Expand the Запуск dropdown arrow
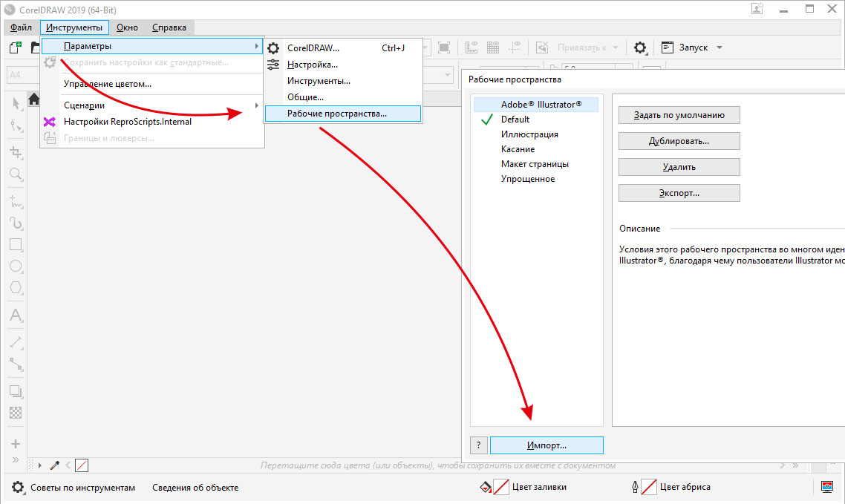 720,48
